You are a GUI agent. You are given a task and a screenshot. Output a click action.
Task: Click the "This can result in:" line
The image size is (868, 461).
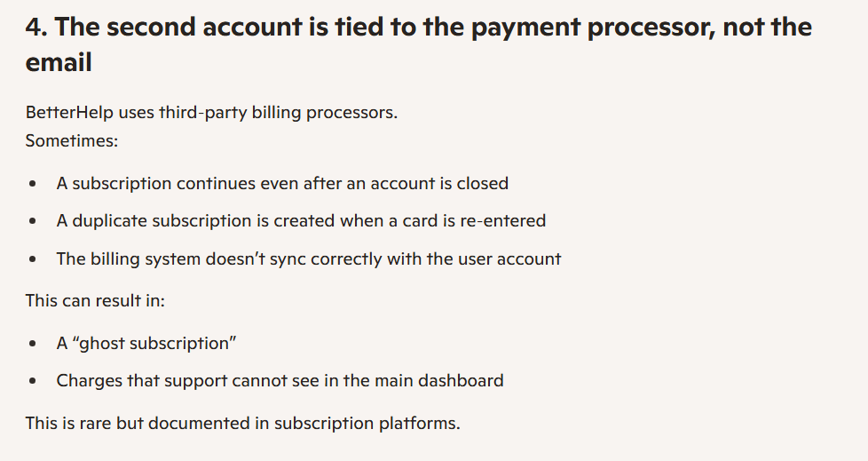tap(95, 300)
